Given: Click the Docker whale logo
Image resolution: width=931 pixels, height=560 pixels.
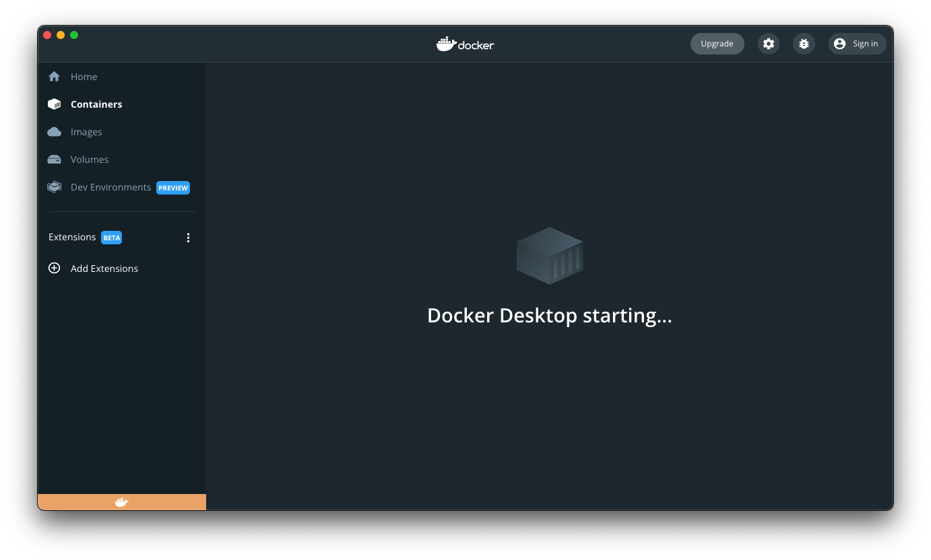Looking at the screenshot, I should pos(465,44).
